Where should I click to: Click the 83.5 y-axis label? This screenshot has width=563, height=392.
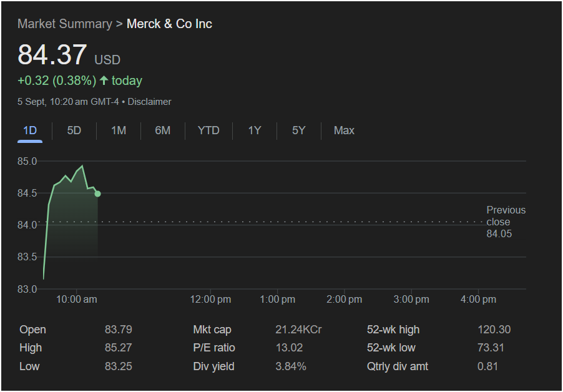click(x=27, y=257)
